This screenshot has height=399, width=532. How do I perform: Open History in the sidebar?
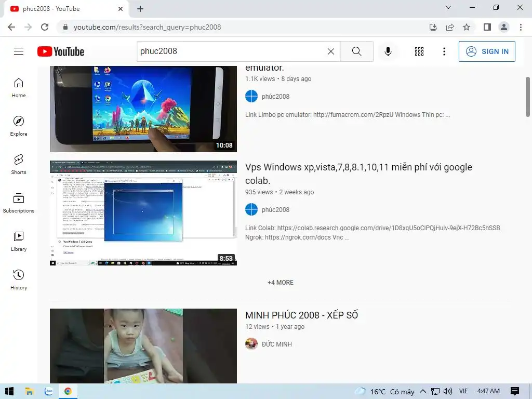(x=19, y=280)
